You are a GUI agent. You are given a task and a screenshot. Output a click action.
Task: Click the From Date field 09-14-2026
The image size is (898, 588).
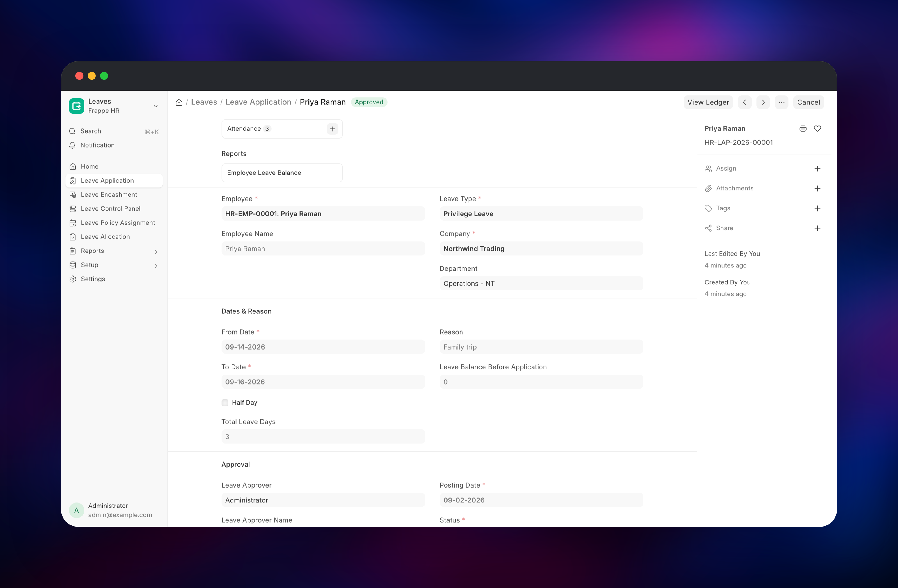323,347
